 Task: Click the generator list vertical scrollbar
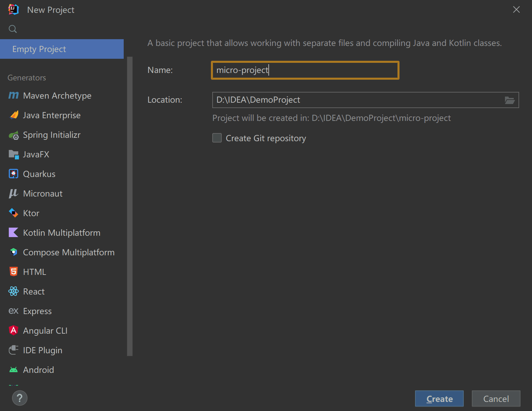(130, 206)
